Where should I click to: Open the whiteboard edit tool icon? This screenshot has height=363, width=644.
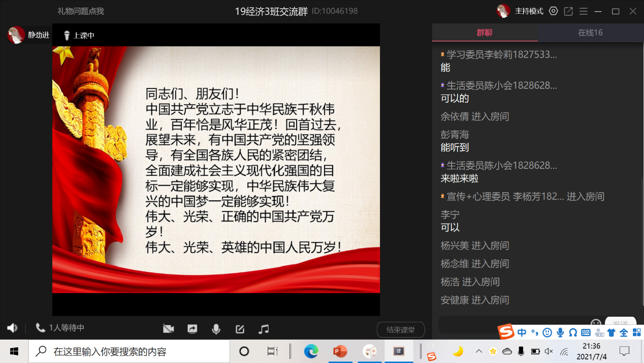pos(240,329)
